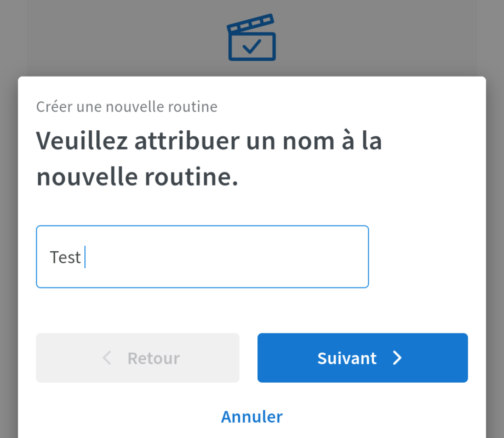Click the text cursor after "Test"

click(x=85, y=257)
